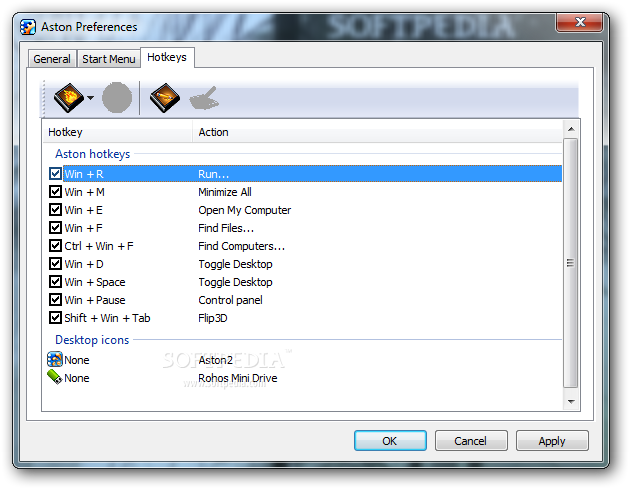Screen dimensions: 630x489
Task: Click the scrollbar down arrow
Action: tap(571, 401)
